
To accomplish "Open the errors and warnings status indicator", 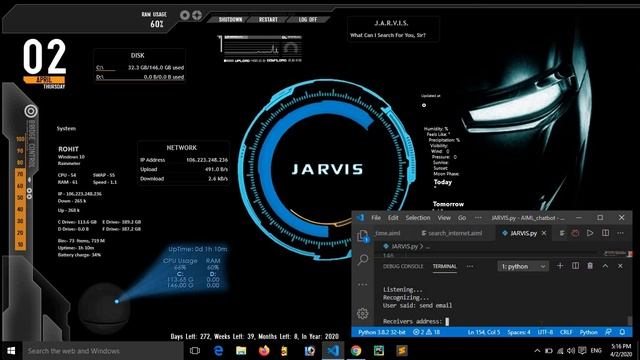I will tap(427, 332).
